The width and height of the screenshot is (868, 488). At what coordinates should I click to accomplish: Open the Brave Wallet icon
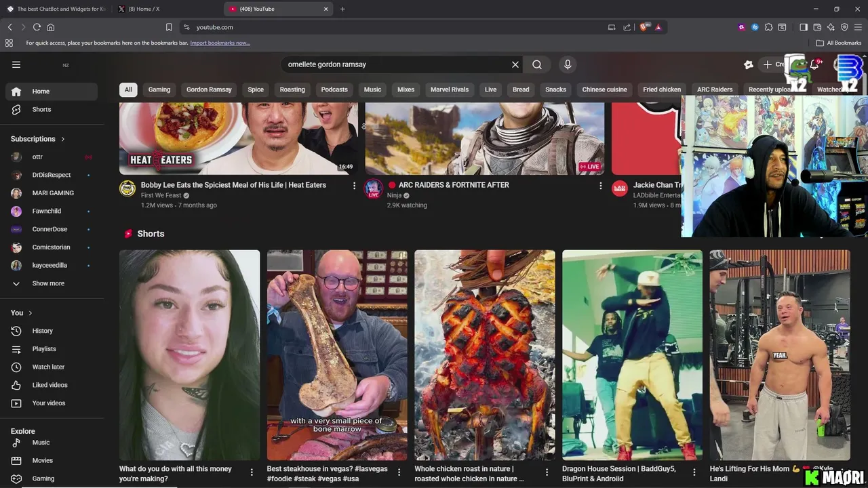[817, 27]
